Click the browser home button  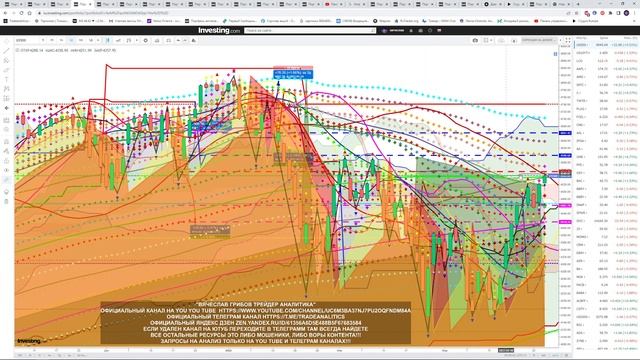coord(29,13)
